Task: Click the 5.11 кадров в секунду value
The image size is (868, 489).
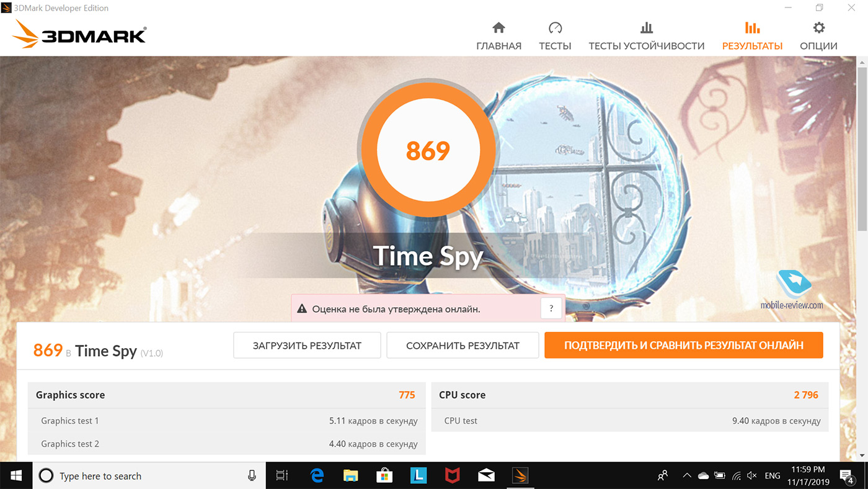Action: pos(373,421)
